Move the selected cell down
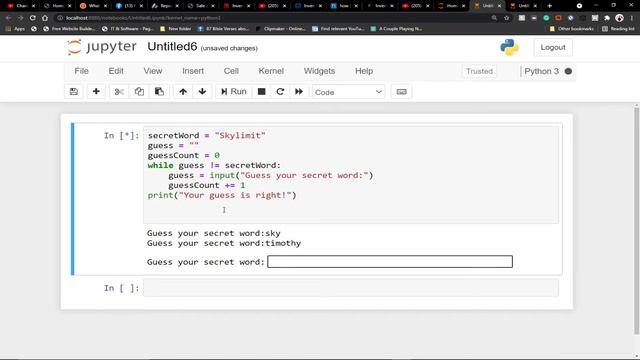Image resolution: width=640 pixels, height=360 pixels. point(202,92)
